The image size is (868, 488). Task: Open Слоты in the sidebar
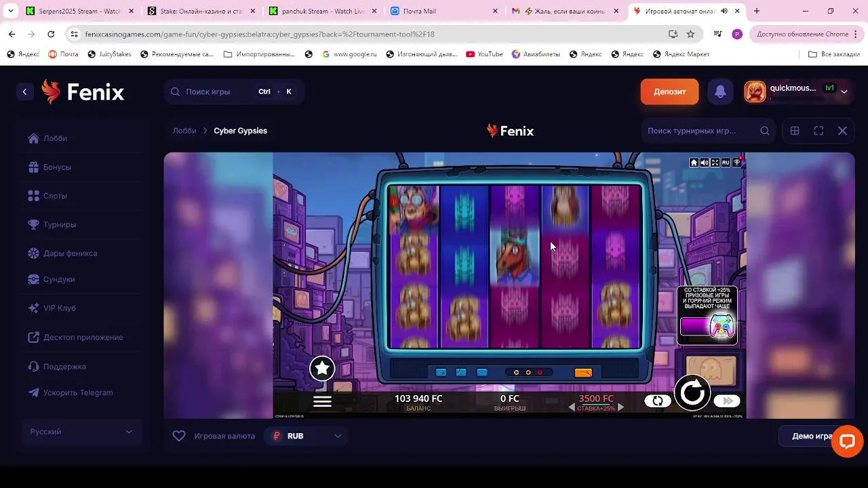(55, 196)
